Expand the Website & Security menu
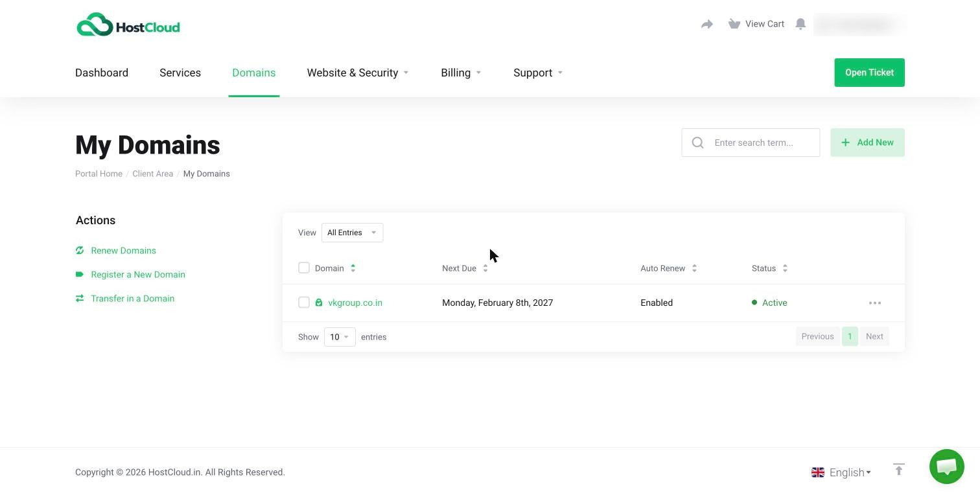 click(358, 73)
